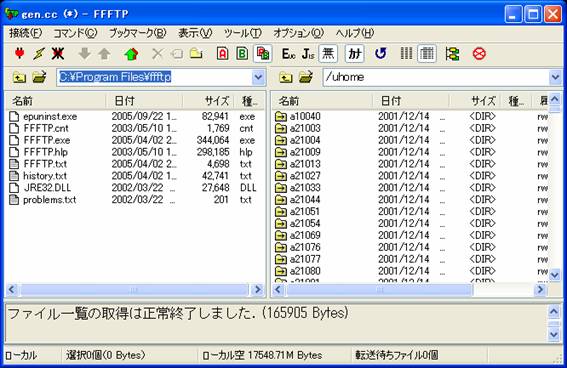Expand local path history dropdown

[x=258, y=77]
